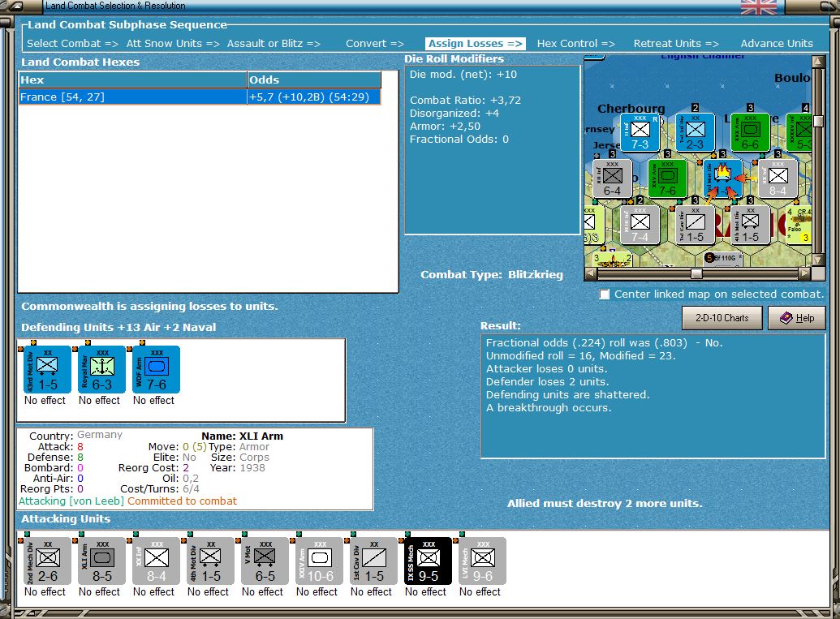Pick the WDF Arm defending unit
This screenshot has width=840, height=619.
pyautogui.click(x=156, y=370)
